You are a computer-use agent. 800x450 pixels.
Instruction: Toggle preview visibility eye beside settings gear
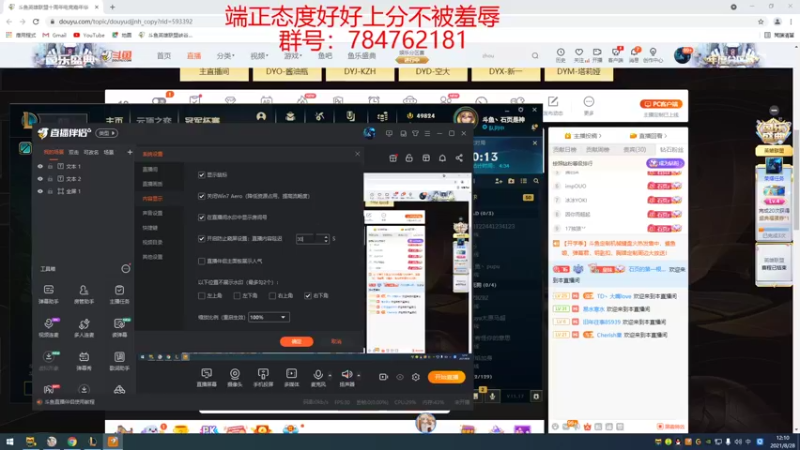tap(400, 377)
